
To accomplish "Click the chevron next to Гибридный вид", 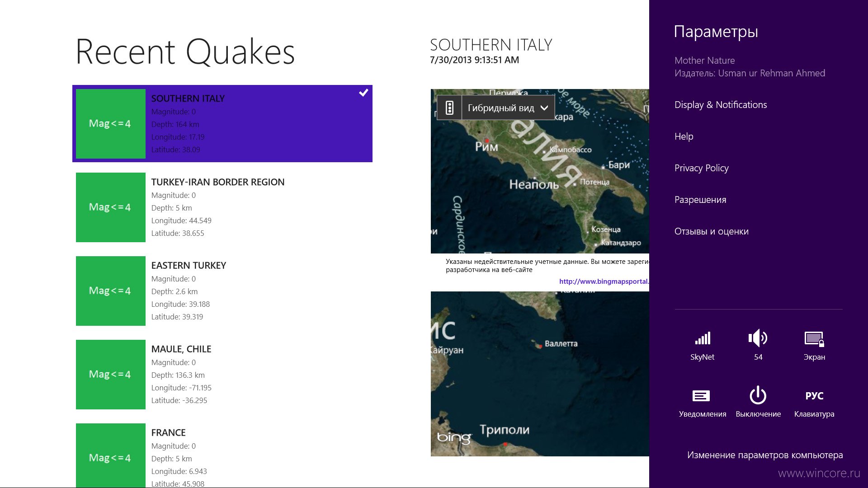I will click(544, 108).
